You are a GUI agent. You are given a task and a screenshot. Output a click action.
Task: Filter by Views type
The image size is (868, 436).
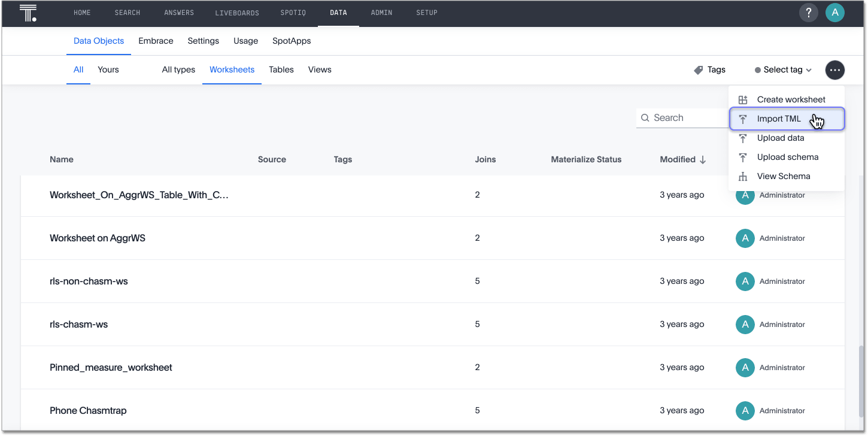[x=320, y=70]
